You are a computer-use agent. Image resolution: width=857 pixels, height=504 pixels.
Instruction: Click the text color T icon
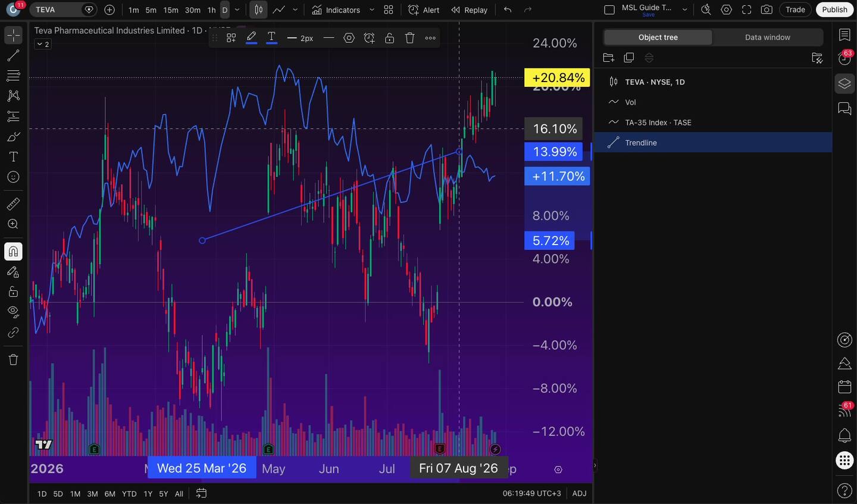pos(271,38)
